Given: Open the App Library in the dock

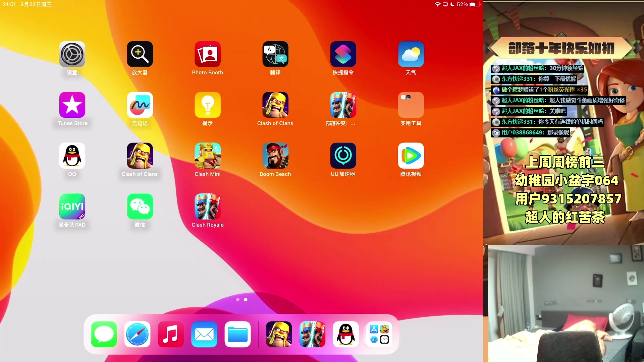Looking at the screenshot, I should [379, 334].
